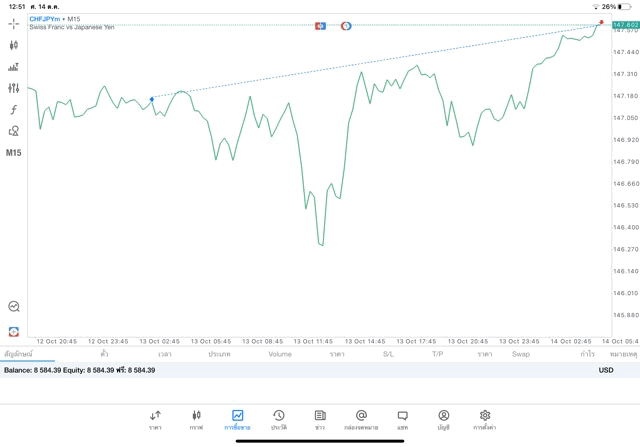Open the แชท chat tab
This screenshot has height=447, width=640.
click(x=402, y=420)
